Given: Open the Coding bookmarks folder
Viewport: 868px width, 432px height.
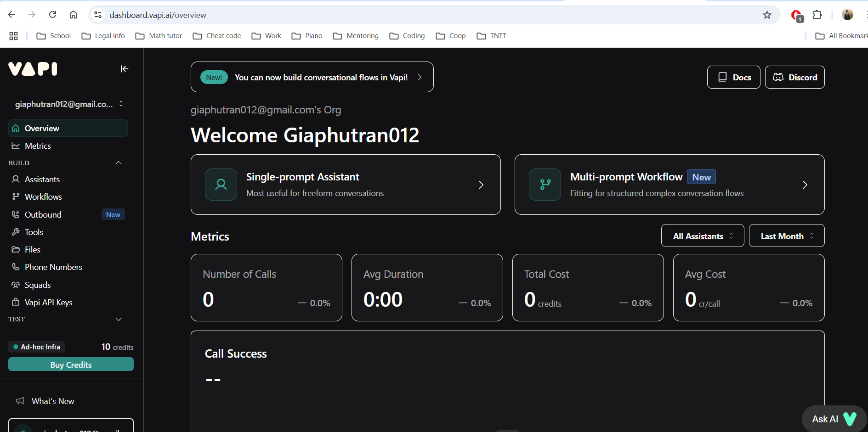Looking at the screenshot, I should tap(407, 36).
